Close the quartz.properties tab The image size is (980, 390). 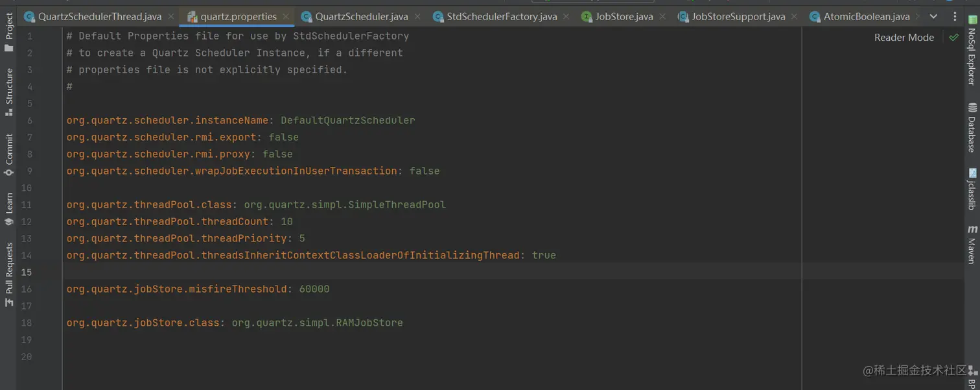click(285, 16)
